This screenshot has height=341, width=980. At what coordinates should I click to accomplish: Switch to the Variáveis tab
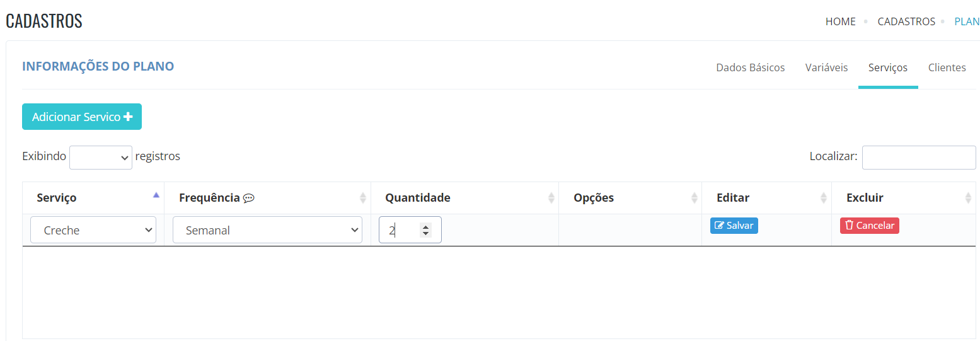(826, 67)
